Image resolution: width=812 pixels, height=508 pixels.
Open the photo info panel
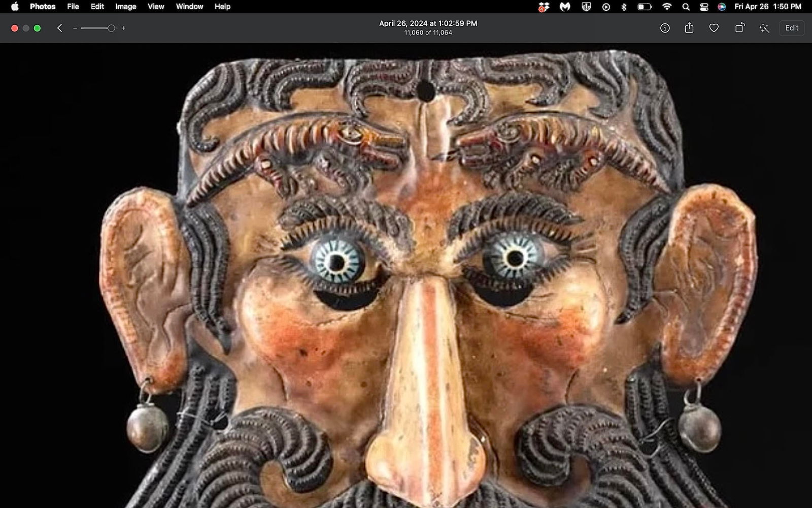665,28
